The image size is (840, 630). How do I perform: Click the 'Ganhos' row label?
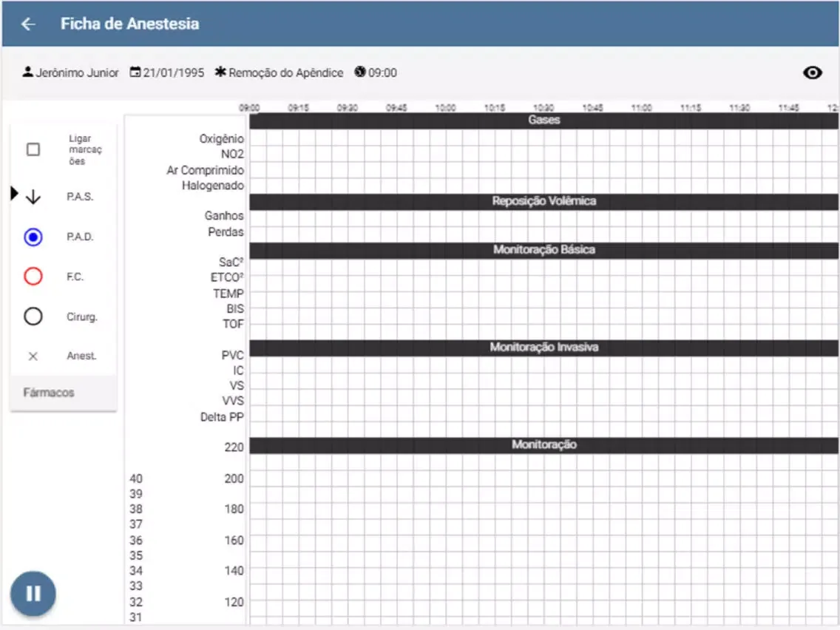pyautogui.click(x=224, y=216)
